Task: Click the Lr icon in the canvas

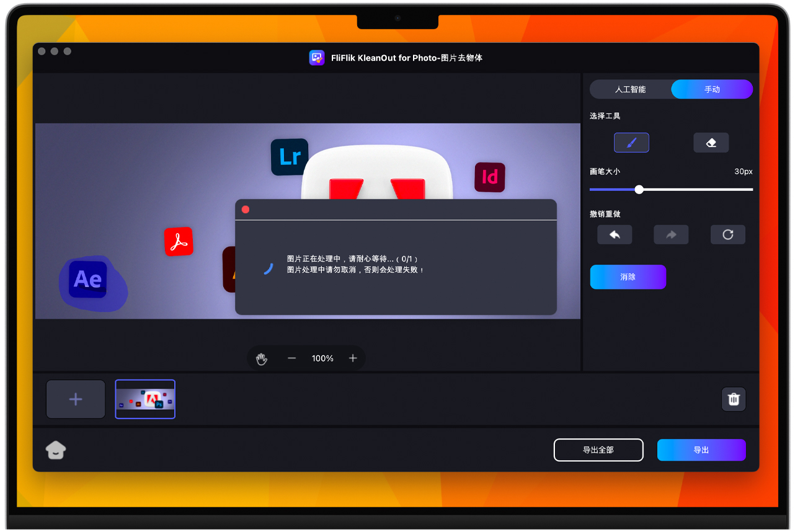Action: coord(290,157)
